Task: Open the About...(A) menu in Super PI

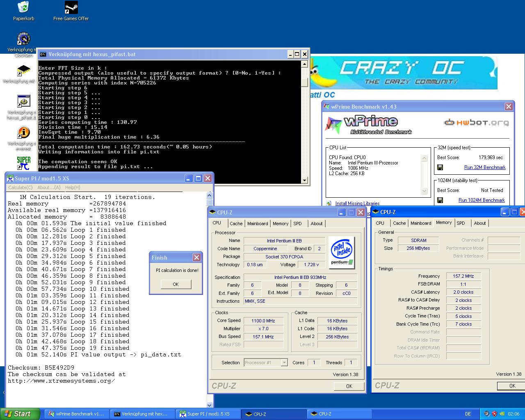Action: coord(49,187)
